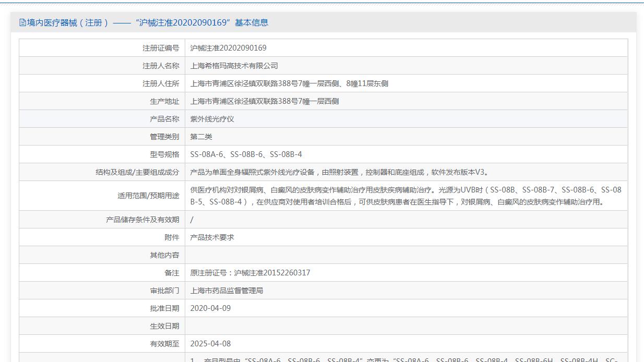The image size is (644, 362).
Task: Click the label 批准日期
Action: (x=164, y=308)
